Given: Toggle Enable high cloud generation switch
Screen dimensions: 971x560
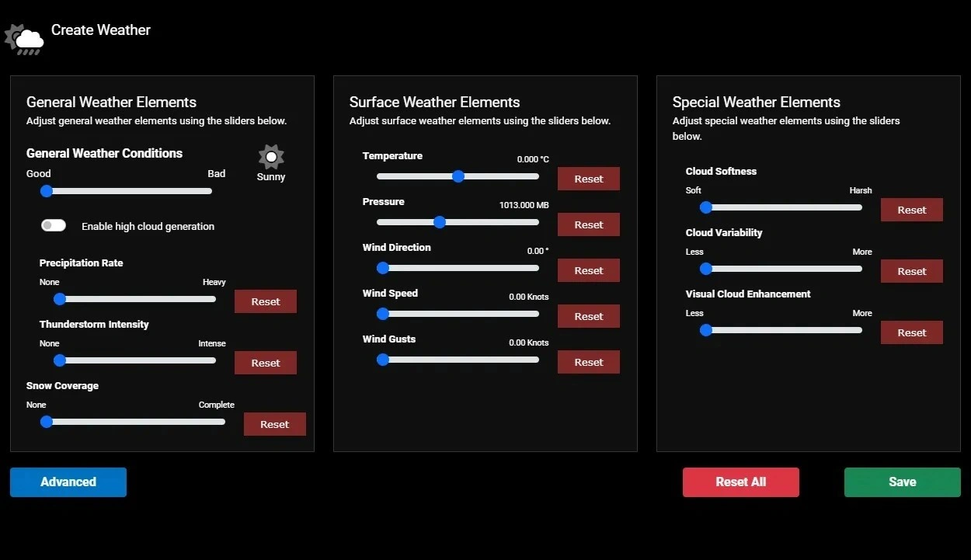Looking at the screenshot, I should click(x=54, y=225).
